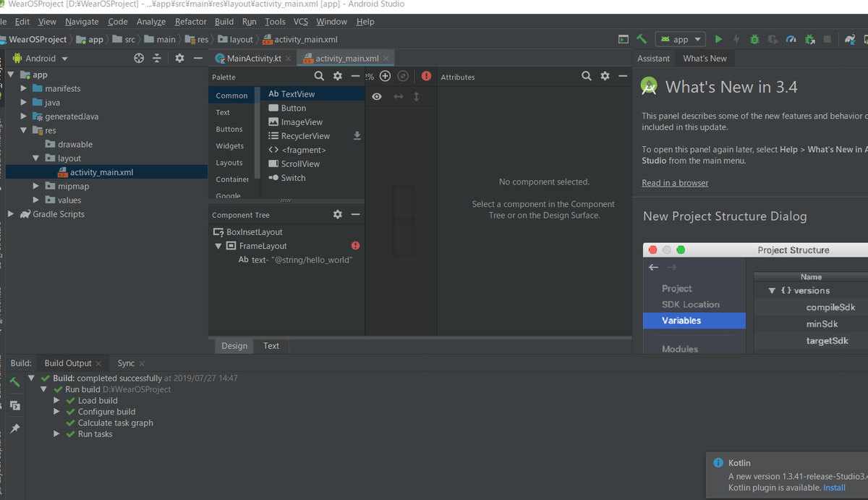868x500 pixels.
Task: Click the Read in a browser link
Action: [675, 183]
